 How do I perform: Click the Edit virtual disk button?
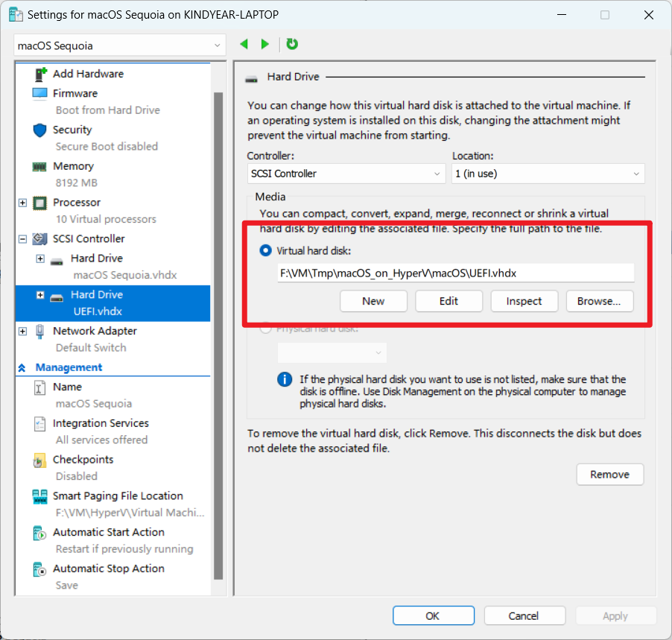[x=448, y=301]
